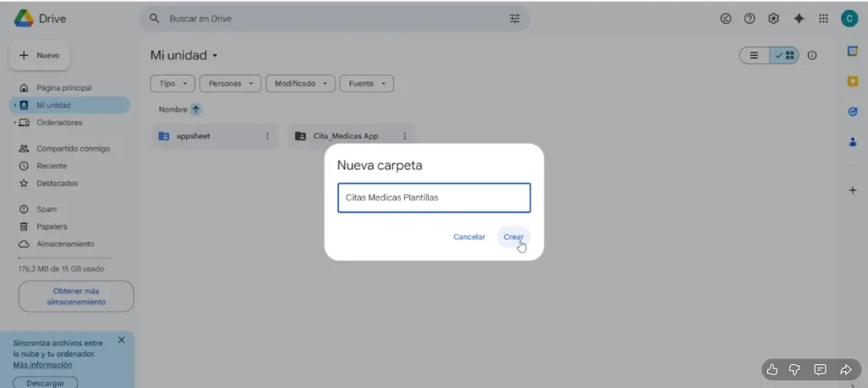The width and height of the screenshot is (868, 388).
Task: Select the Cita_Medicas App folder
Action: point(351,136)
